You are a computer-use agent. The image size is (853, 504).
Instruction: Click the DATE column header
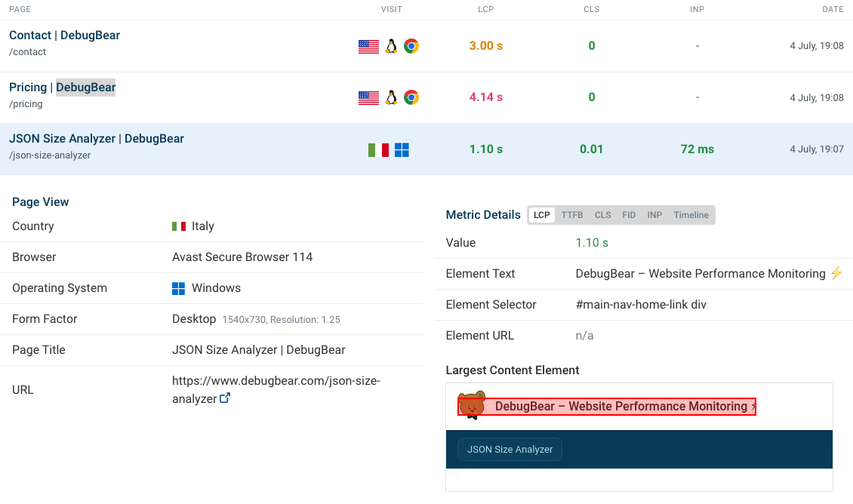click(833, 9)
